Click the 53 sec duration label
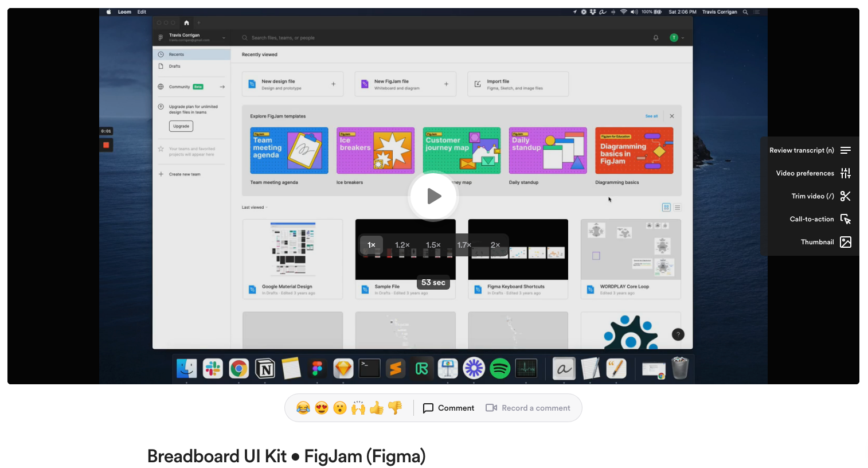Image resolution: width=868 pixels, height=468 pixels. pyautogui.click(x=433, y=282)
